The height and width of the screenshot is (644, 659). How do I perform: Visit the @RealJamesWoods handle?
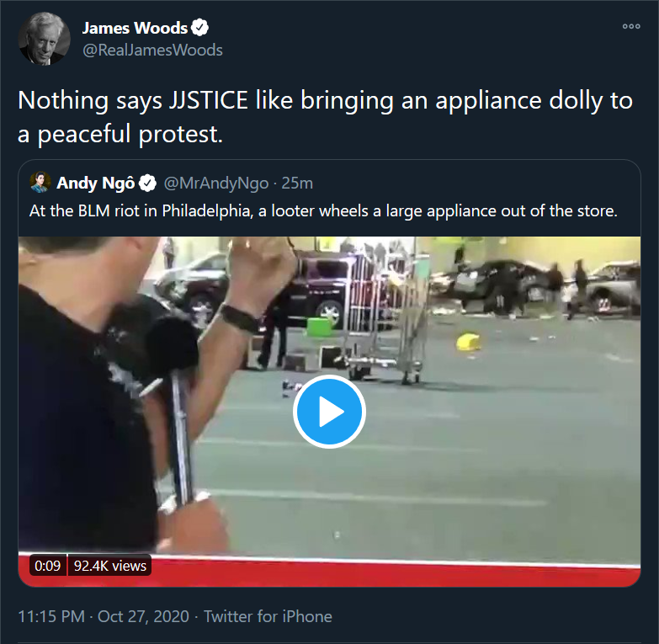152,50
